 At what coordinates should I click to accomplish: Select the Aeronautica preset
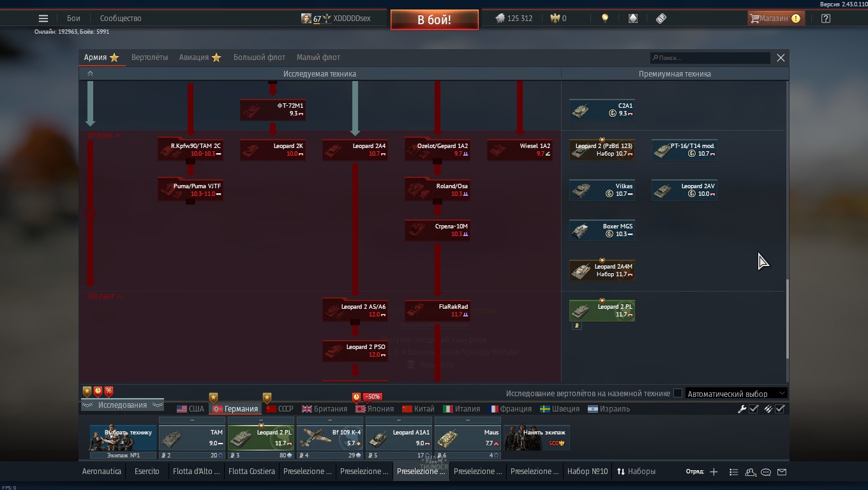coord(101,471)
